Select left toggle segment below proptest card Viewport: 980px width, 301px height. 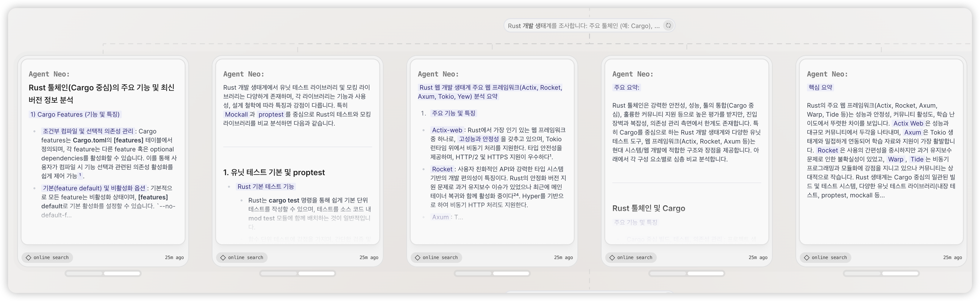click(279, 273)
